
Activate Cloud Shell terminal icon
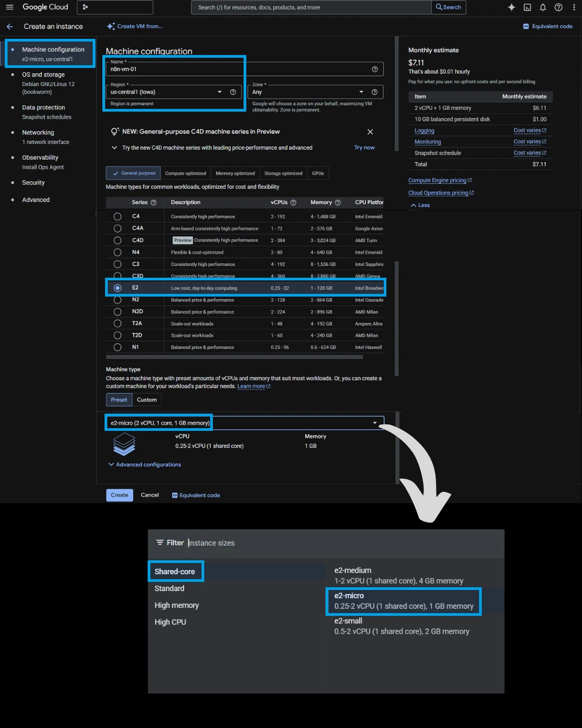tap(527, 7)
